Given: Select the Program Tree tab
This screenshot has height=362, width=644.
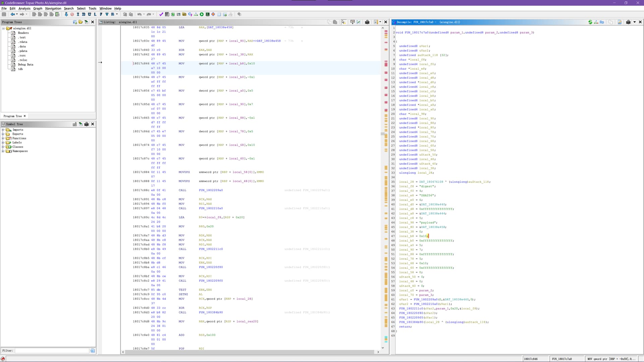Looking at the screenshot, I should [x=13, y=116].
